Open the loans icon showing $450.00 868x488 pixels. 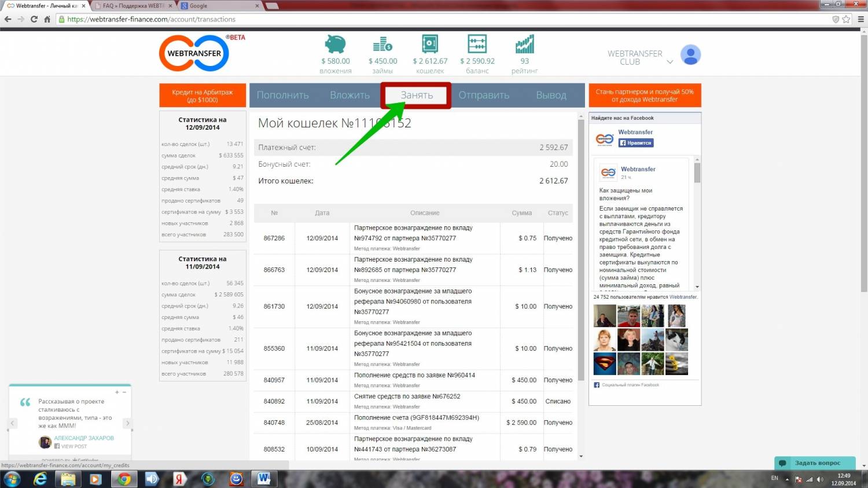[382, 44]
